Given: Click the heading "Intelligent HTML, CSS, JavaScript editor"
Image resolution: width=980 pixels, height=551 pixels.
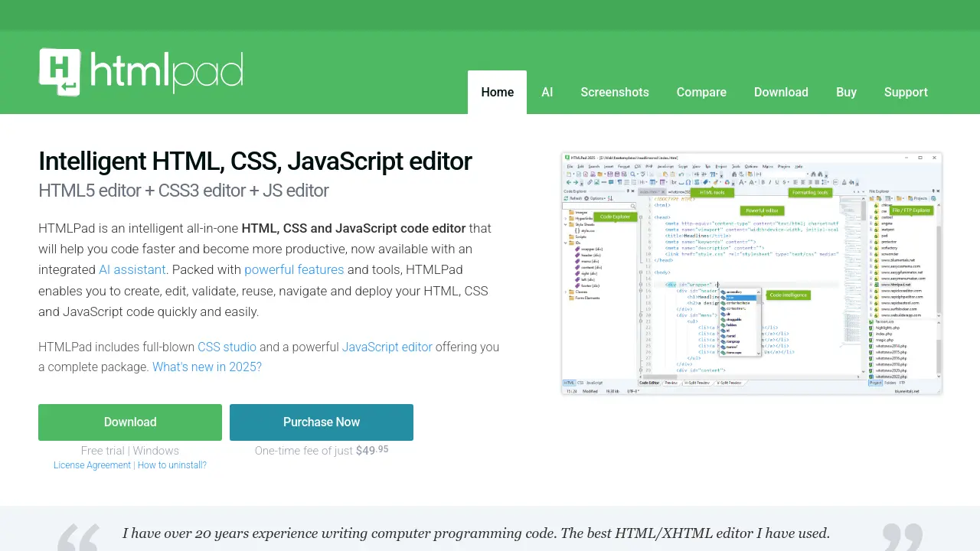Looking at the screenshot, I should (x=255, y=161).
